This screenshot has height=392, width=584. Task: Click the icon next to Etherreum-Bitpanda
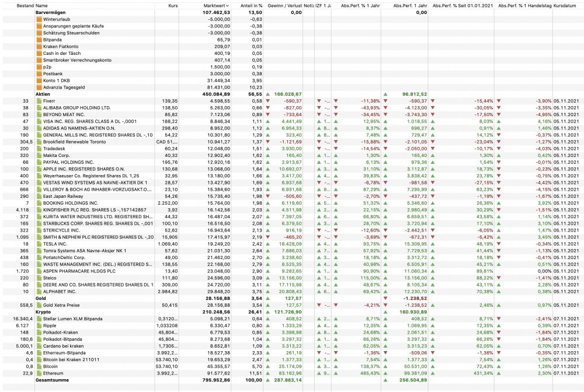[x=39, y=352]
